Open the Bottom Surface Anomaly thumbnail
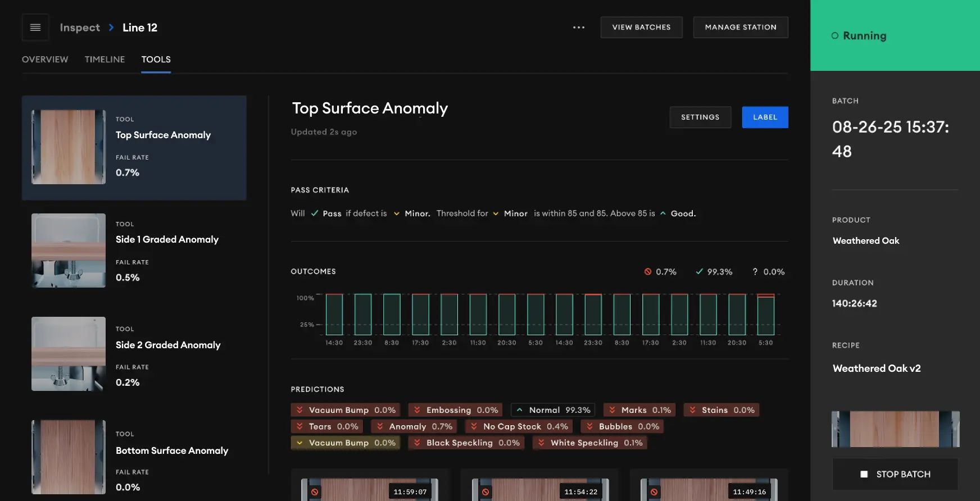This screenshot has width=980, height=501. (69, 457)
